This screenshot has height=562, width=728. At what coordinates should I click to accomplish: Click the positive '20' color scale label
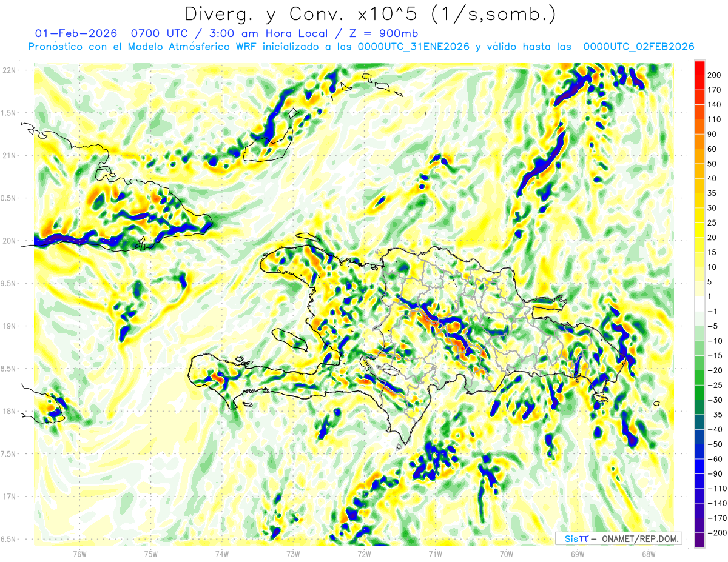click(713, 238)
